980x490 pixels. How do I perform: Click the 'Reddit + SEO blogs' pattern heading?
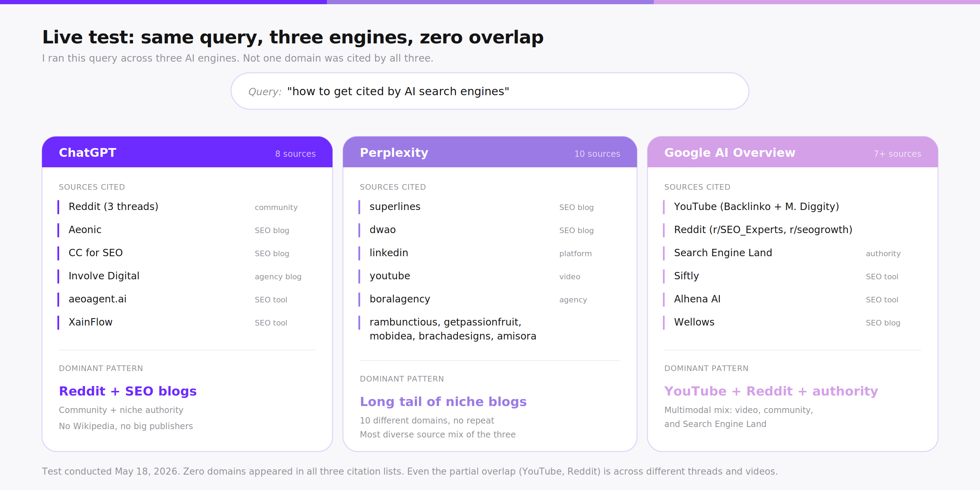[128, 391]
